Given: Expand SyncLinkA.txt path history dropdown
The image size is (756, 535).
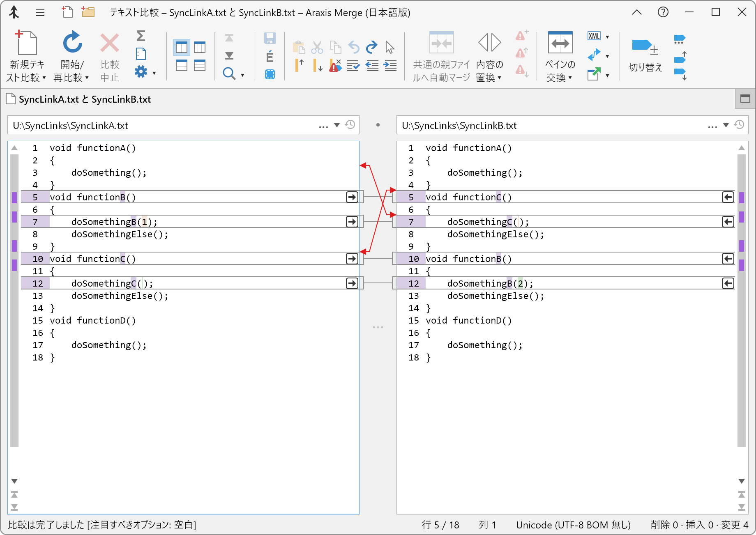Looking at the screenshot, I should coord(337,125).
